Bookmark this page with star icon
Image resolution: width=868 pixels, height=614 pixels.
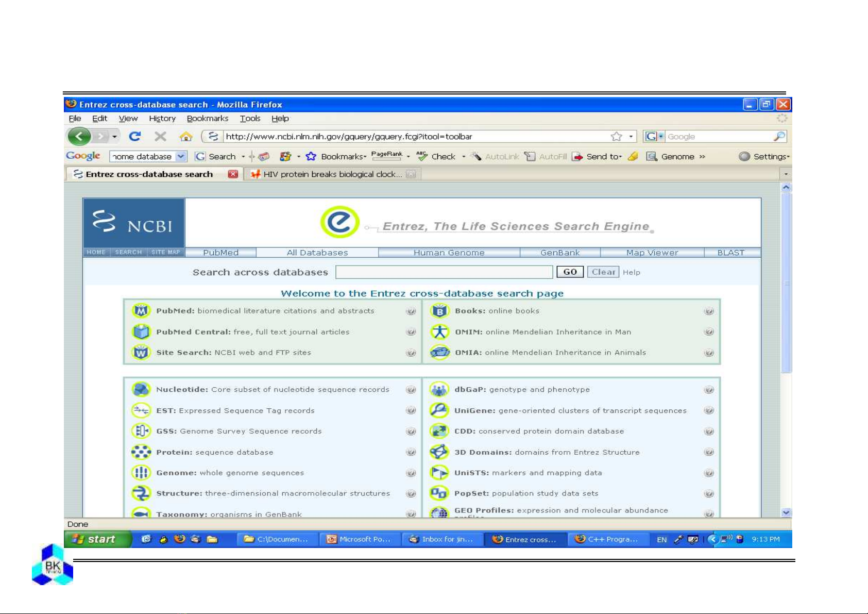[x=616, y=137]
